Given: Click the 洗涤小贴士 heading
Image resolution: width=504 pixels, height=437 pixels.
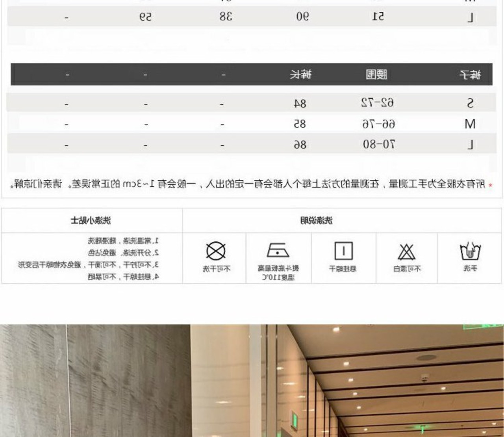Looking at the screenshot, I should click(x=91, y=220).
